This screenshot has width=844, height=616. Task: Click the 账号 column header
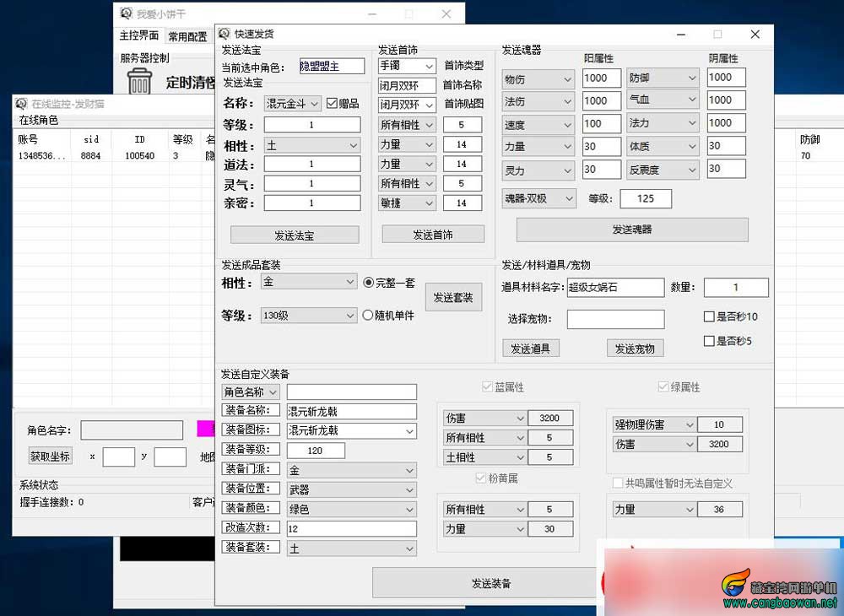click(28, 139)
